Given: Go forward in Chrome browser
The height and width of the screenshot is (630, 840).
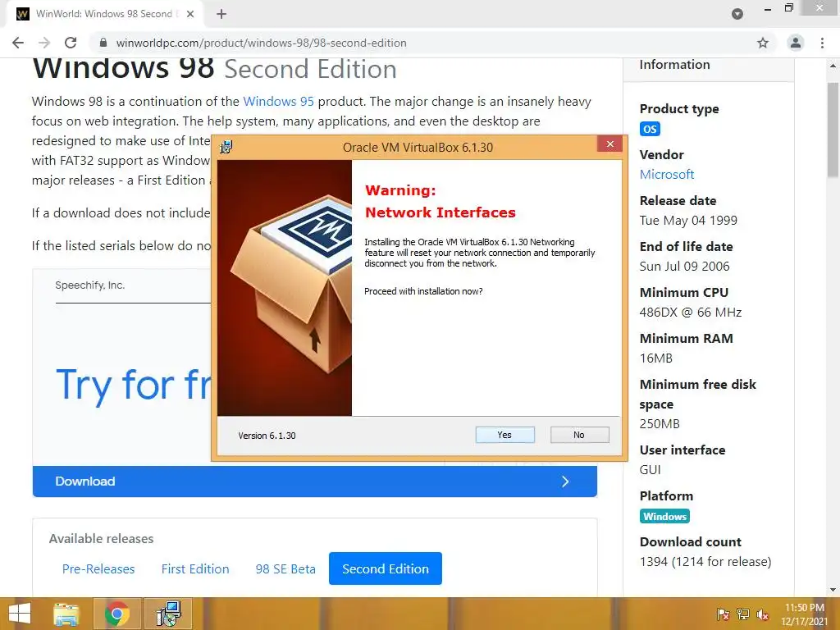Looking at the screenshot, I should (44, 43).
